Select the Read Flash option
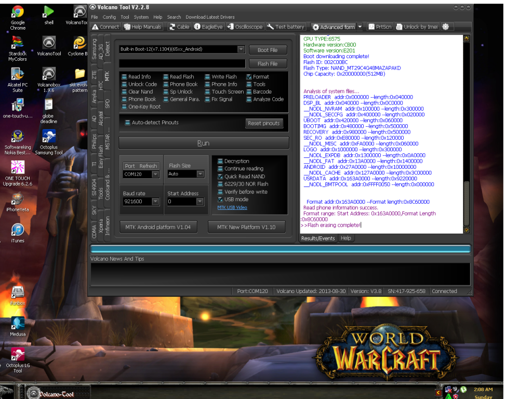The image size is (532, 399). (179, 77)
